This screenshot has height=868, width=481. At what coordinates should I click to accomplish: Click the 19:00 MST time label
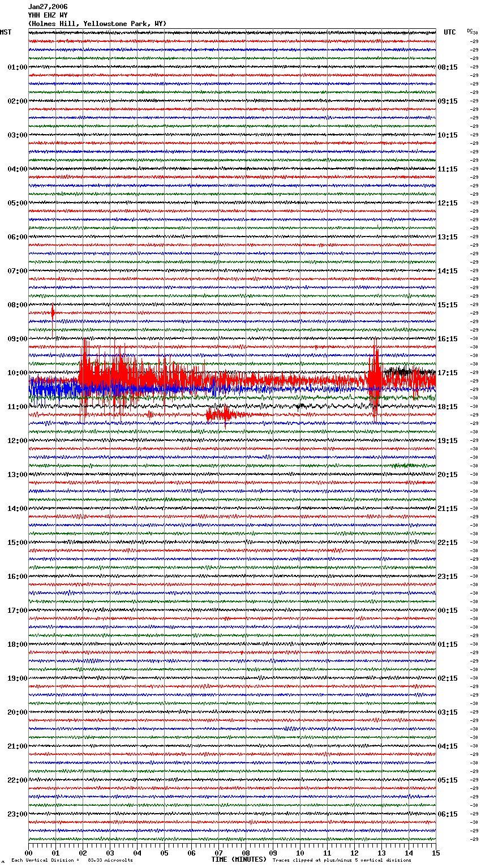17,678
